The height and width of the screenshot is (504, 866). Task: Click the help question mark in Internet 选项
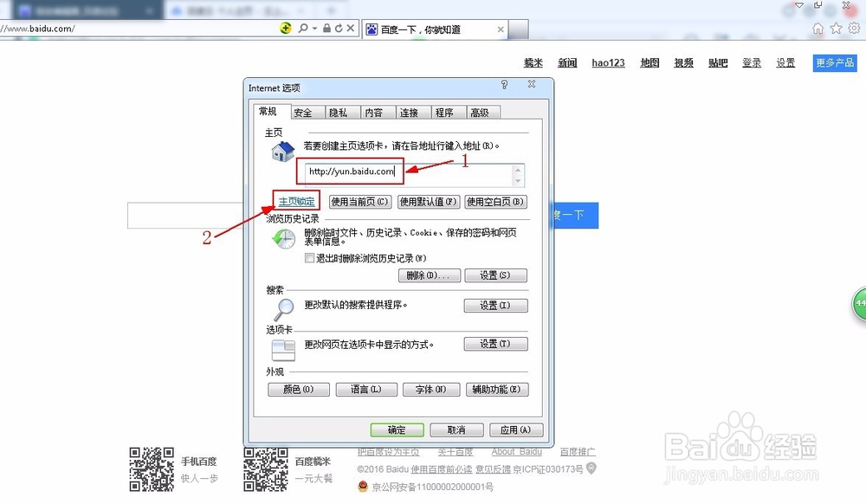(504, 85)
